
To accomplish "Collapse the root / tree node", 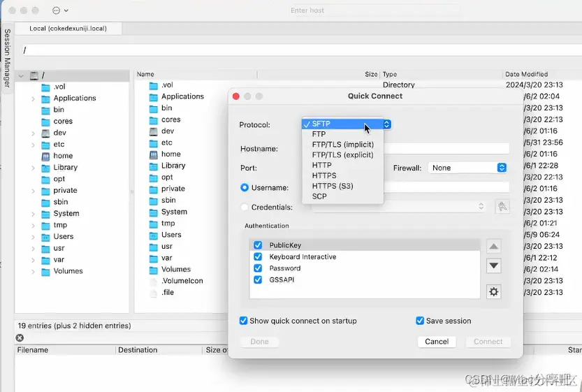I will click(21, 76).
